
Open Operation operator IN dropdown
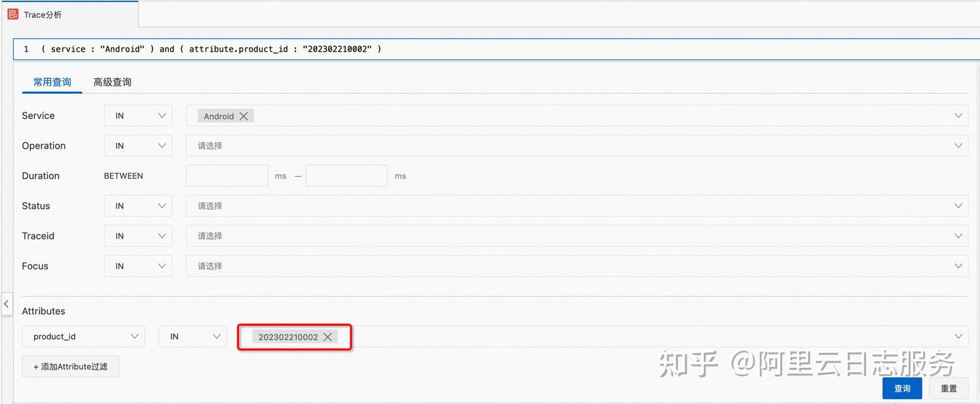pyautogui.click(x=138, y=146)
